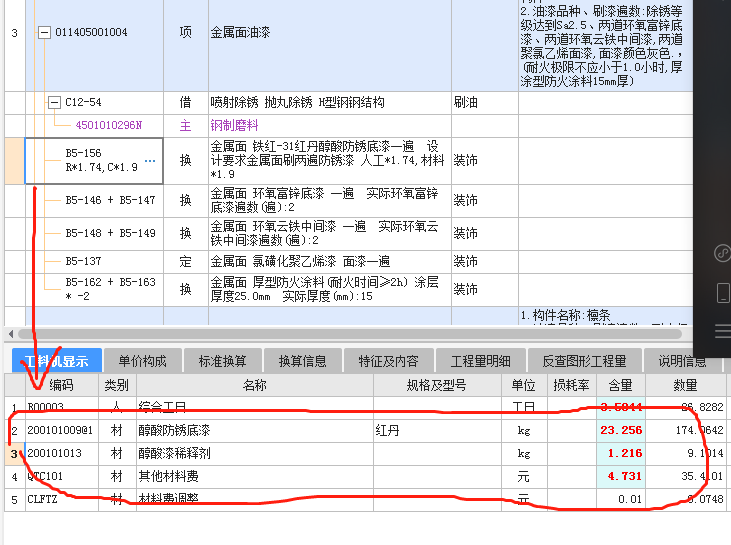
Task: Switch to the 工程量明细 tab
Action: pos(481,361)
